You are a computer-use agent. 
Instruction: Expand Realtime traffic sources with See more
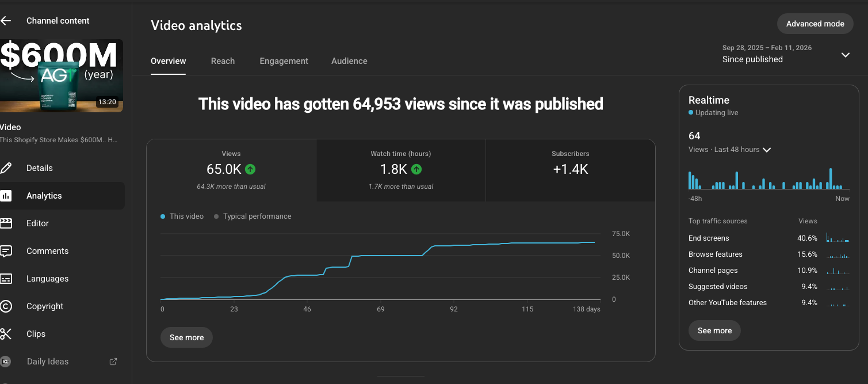[714, 330]
